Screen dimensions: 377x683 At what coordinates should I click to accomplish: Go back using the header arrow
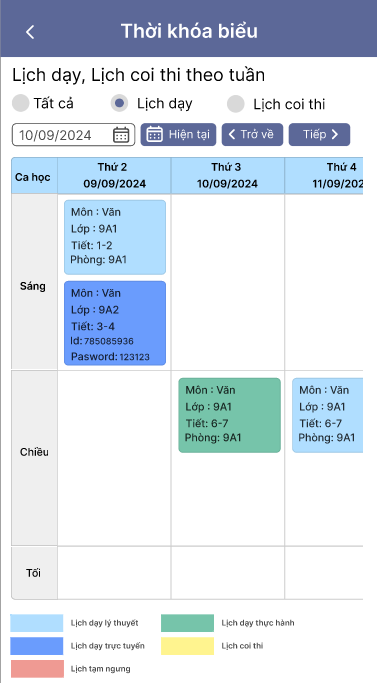coord(30,32)
